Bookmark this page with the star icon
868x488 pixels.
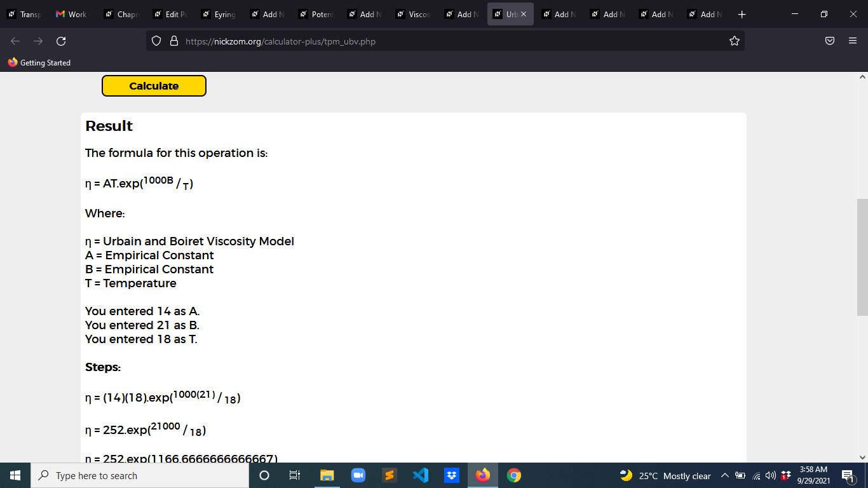[735, 41]
